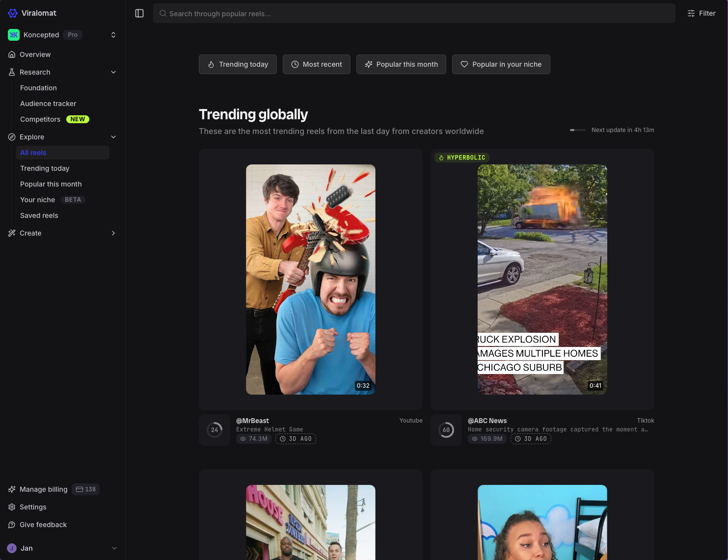Viewport: 728px width, 560px height.
Task: Click the @MrBeast creator name
Action: (252, 421)
